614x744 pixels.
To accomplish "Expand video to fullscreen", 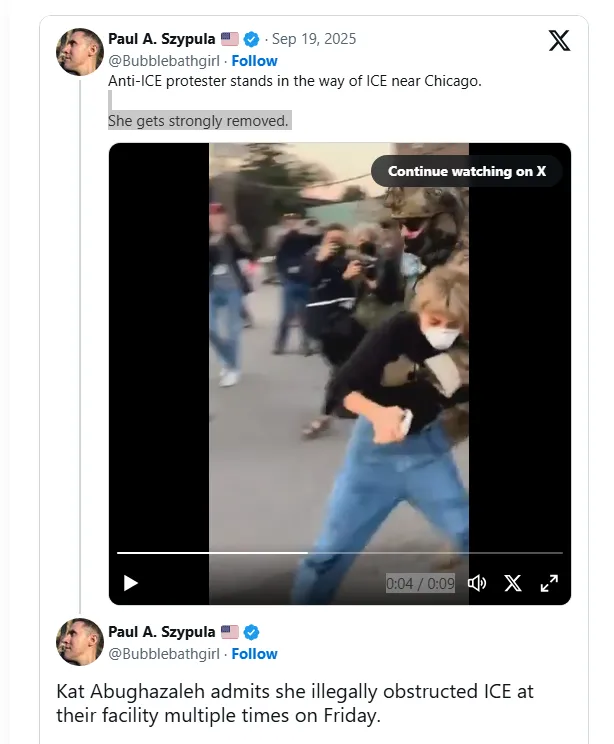I will tap(549, 583).
